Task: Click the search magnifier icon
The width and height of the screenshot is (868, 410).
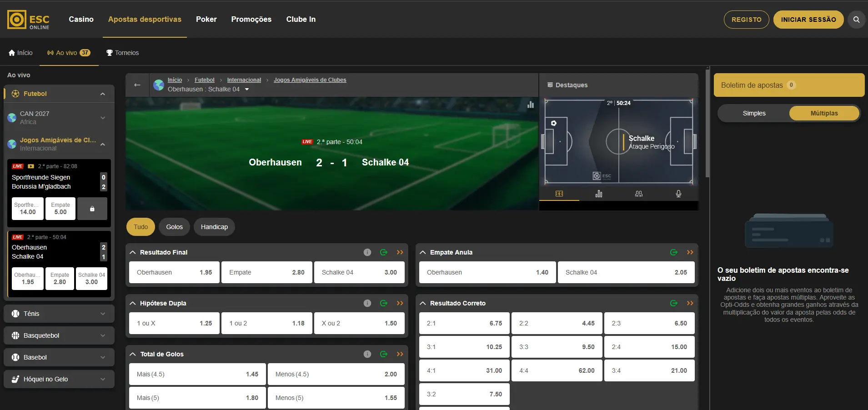Action: click(856, 20)
